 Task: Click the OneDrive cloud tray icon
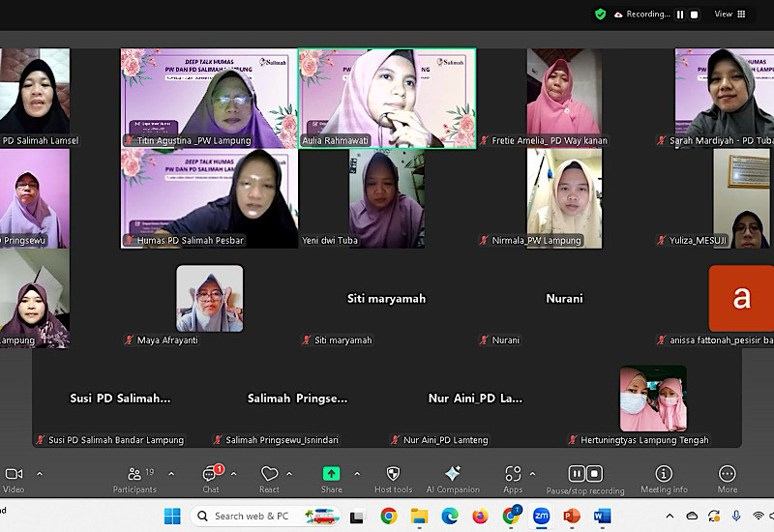coord(692,517)
